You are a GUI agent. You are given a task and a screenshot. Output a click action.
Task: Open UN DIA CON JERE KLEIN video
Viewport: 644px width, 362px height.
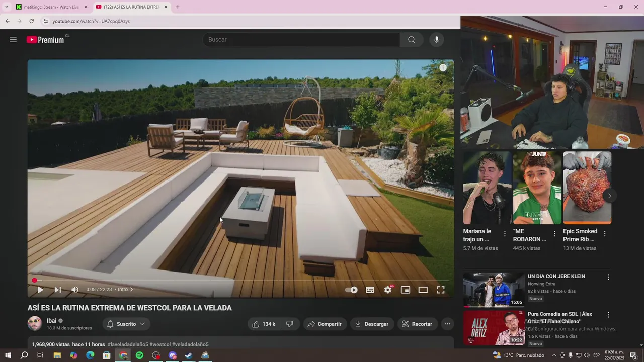point(494,290)
